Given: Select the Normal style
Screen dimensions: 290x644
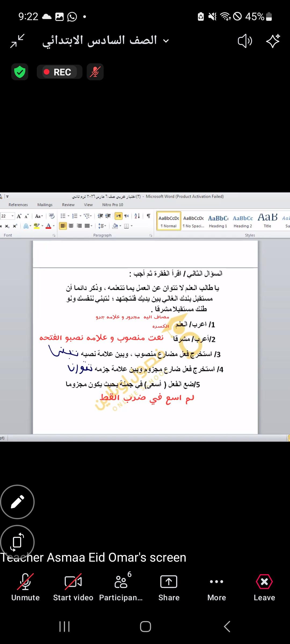Looking at the screenshot, I should (x=169, y=221).
